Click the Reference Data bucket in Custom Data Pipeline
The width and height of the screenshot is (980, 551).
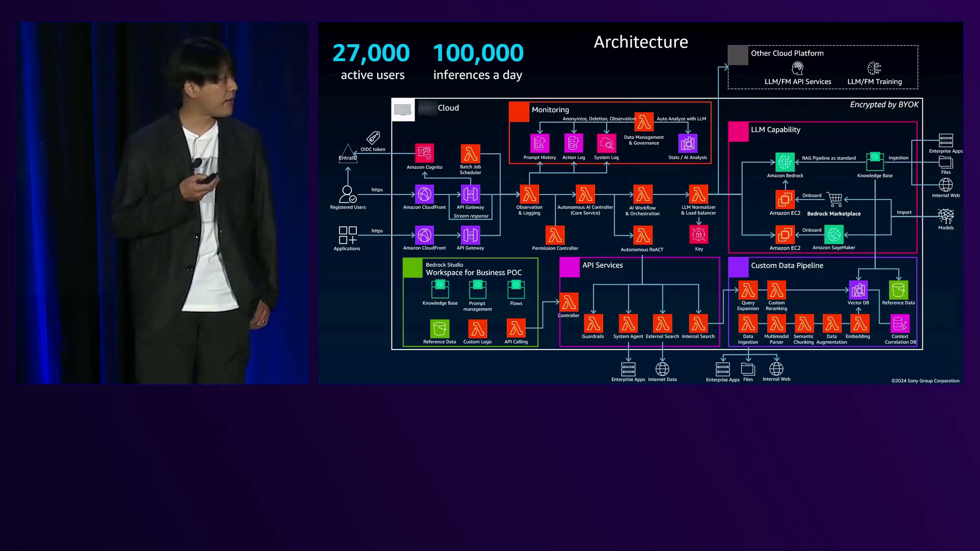tap(898, 290)
